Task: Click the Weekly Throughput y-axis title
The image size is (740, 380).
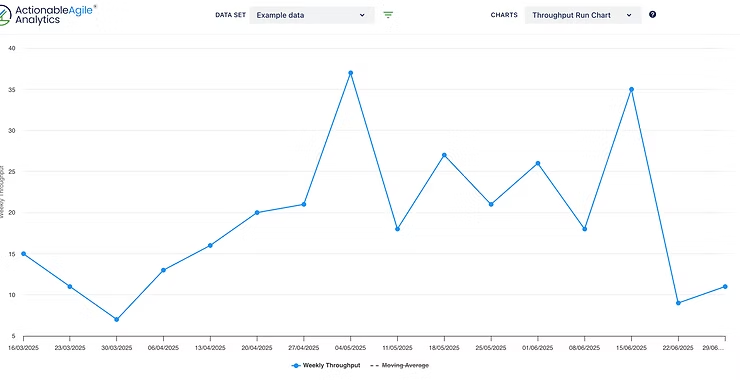Action: tap(1, 192)
